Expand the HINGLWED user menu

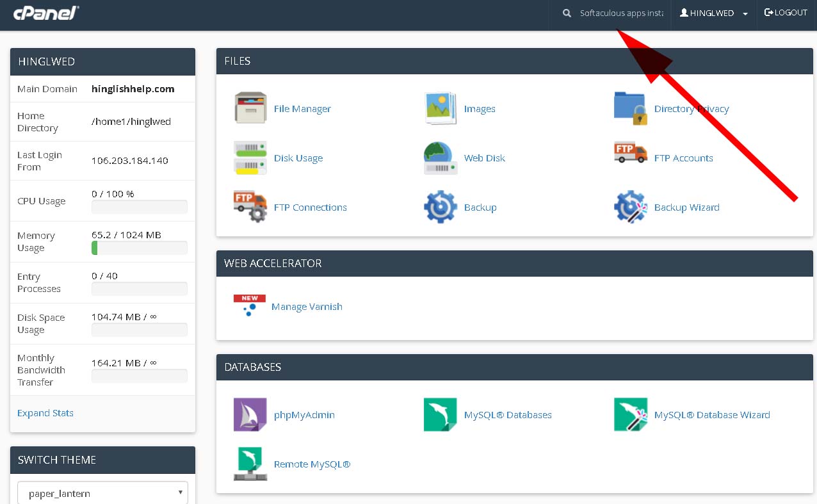(714, 13)
